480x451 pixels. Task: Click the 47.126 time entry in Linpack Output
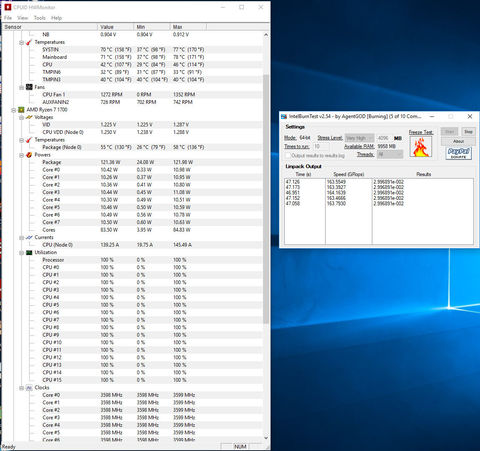pos(293,182)
